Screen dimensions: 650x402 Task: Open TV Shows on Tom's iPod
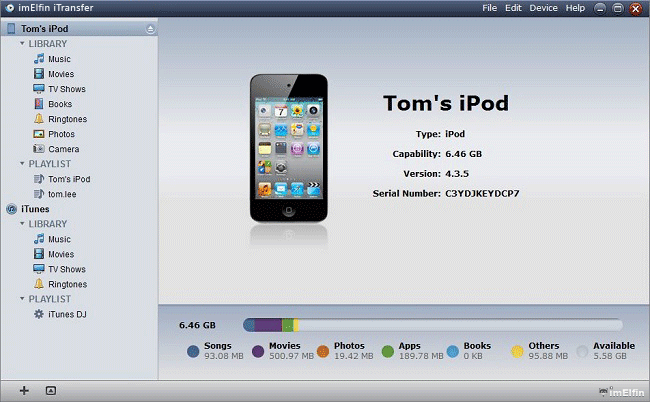66,89
